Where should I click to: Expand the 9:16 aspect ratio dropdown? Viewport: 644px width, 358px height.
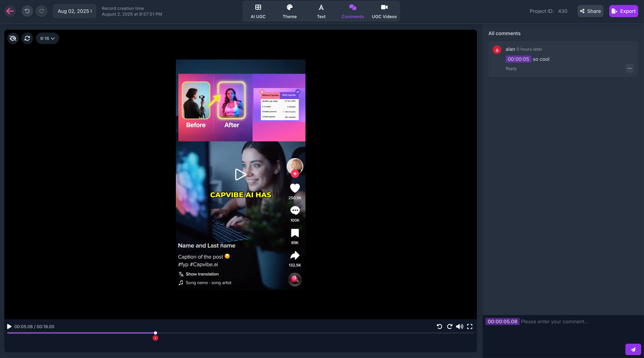pyautogui.click(x=47, y=38)
